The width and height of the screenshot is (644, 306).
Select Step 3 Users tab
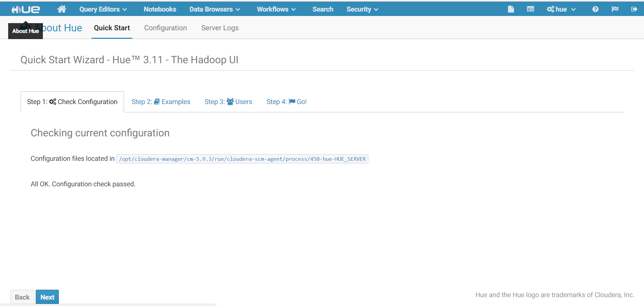(x=228, y=102)
